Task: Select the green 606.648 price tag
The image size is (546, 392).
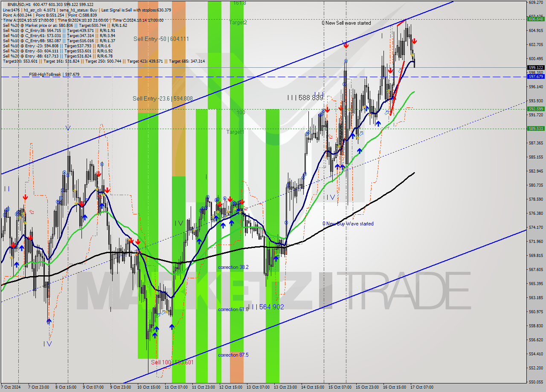Action: click(536, 19)
